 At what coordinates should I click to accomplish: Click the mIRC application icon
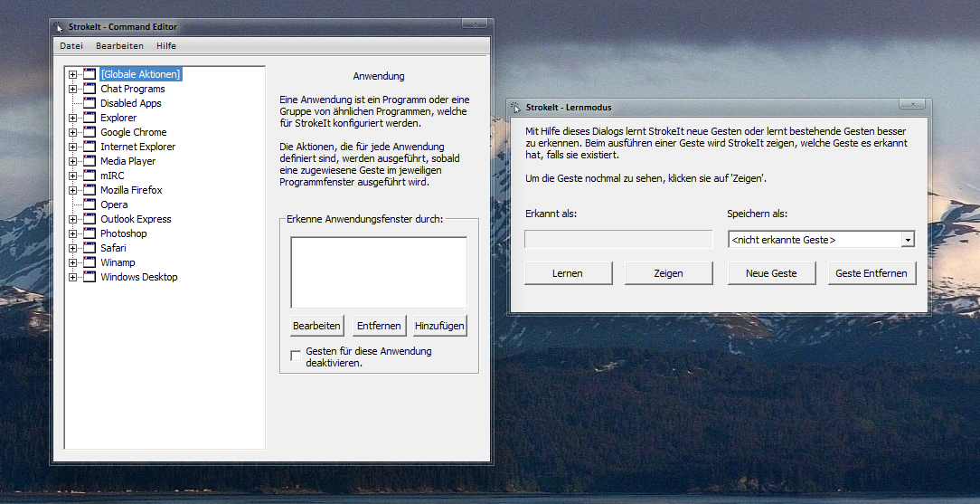pos(90,176)
